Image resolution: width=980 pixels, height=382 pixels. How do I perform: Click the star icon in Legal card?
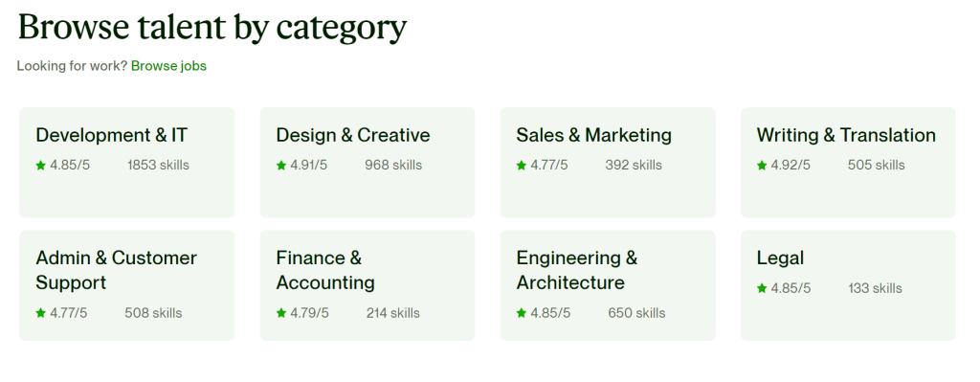point(762,289)
